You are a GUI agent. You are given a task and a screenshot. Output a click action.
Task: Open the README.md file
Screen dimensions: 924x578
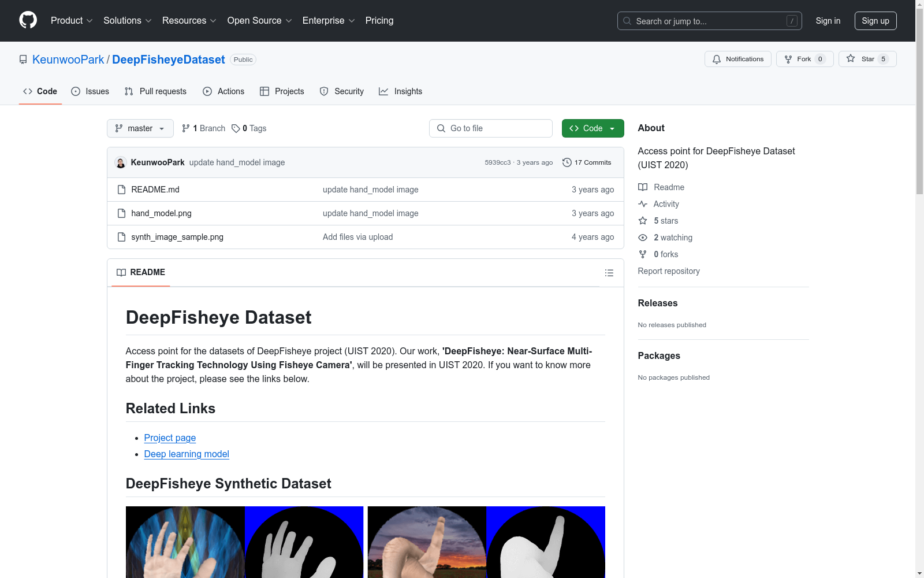click(155, 190)
